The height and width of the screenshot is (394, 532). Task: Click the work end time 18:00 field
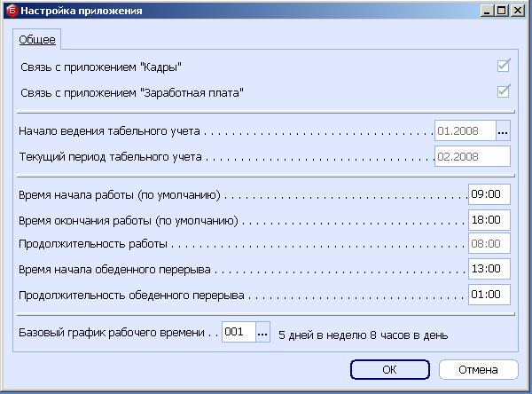[489, 219]
